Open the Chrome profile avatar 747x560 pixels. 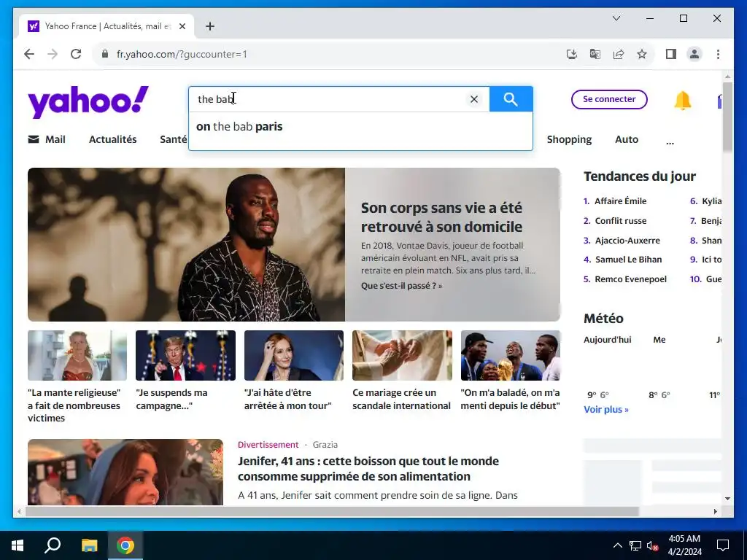694,54
